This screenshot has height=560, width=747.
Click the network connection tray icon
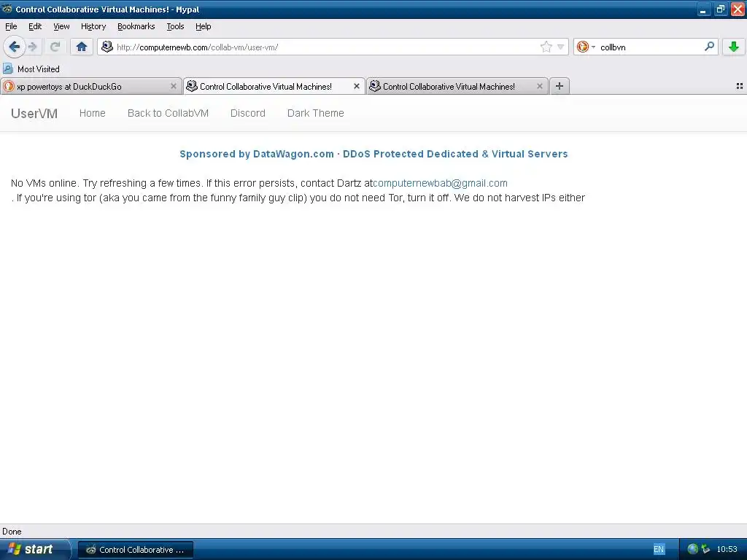tap(705, 549)
